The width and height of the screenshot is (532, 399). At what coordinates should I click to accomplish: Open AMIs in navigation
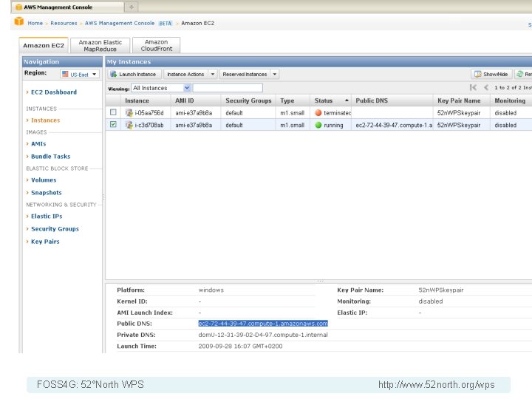click(38, 143)
